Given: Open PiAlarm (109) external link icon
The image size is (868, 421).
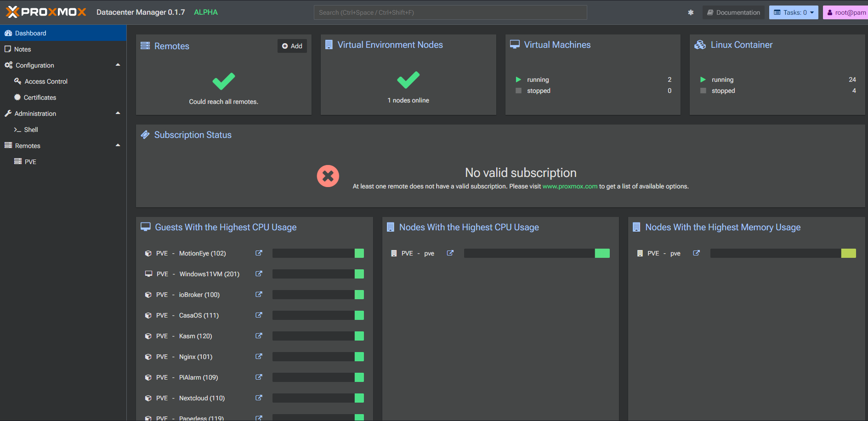Looking at the screenshot, I should (259, 377).
